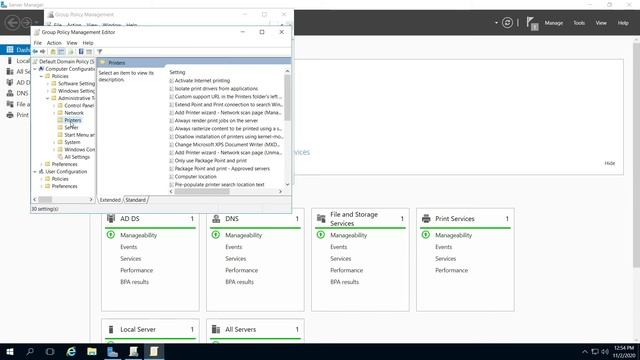Open the Server Manager notifications flag

pyautogui.click(x=532, y=23)
